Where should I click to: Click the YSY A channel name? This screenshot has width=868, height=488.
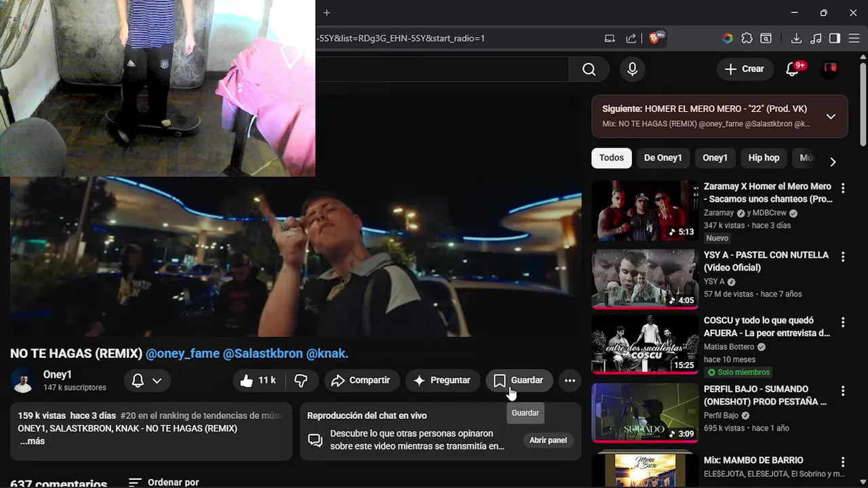coord(714,281)
